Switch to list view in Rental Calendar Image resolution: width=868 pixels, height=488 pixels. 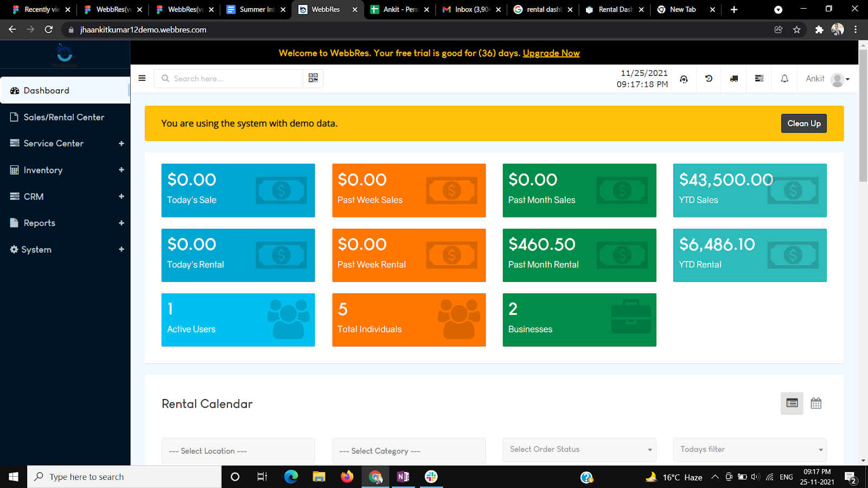(x=792, y=403)
